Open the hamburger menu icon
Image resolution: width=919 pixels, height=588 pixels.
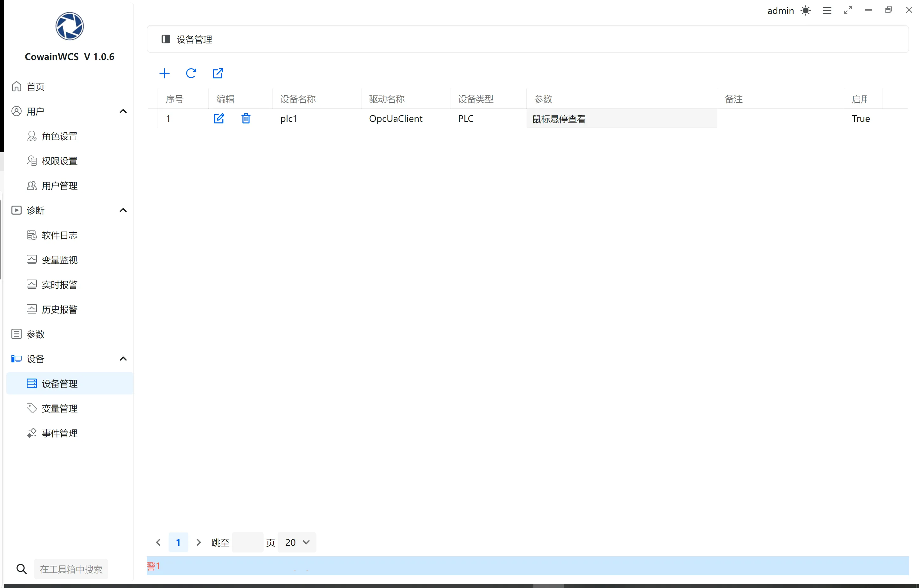pos(827,11)
